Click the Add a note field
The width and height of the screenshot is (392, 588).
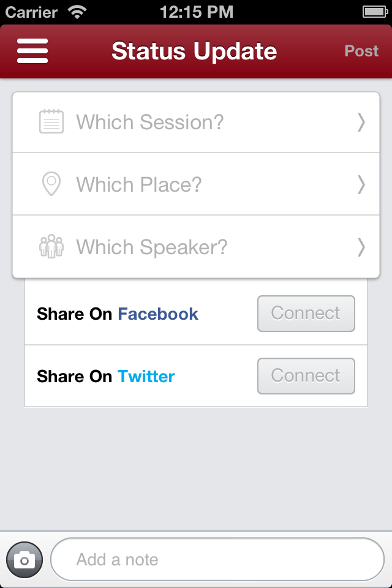pyautogui.click(x=217, y=559)
